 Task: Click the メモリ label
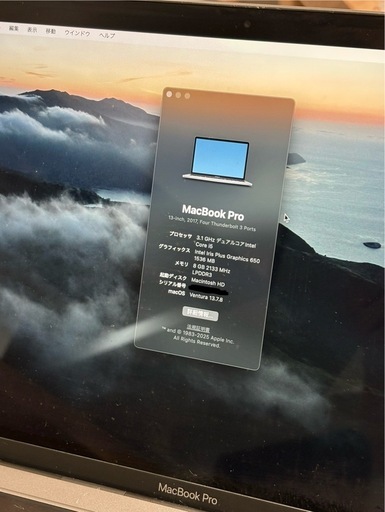click(x=182, y=264)
